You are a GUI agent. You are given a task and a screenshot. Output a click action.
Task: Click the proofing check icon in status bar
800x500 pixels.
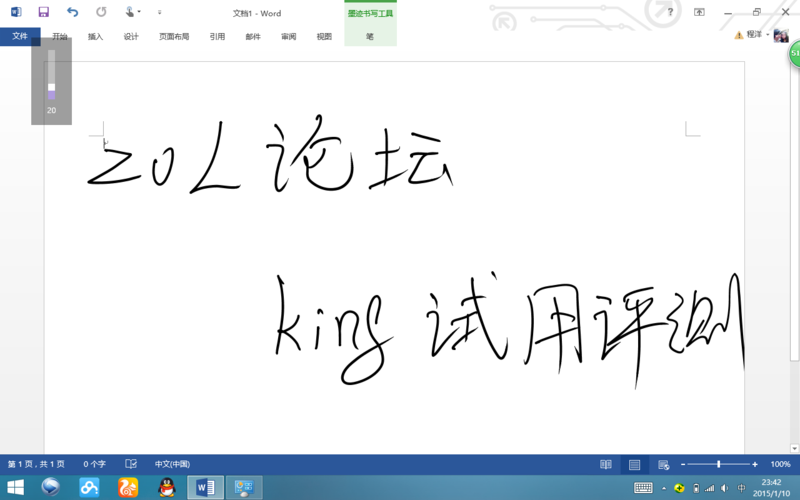coord(131,464)
